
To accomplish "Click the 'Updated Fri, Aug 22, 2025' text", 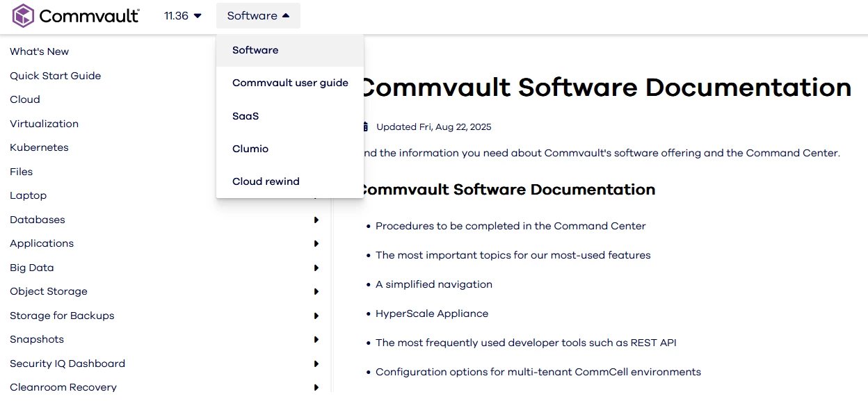I will pyautogui.click(x=434, y=127).
